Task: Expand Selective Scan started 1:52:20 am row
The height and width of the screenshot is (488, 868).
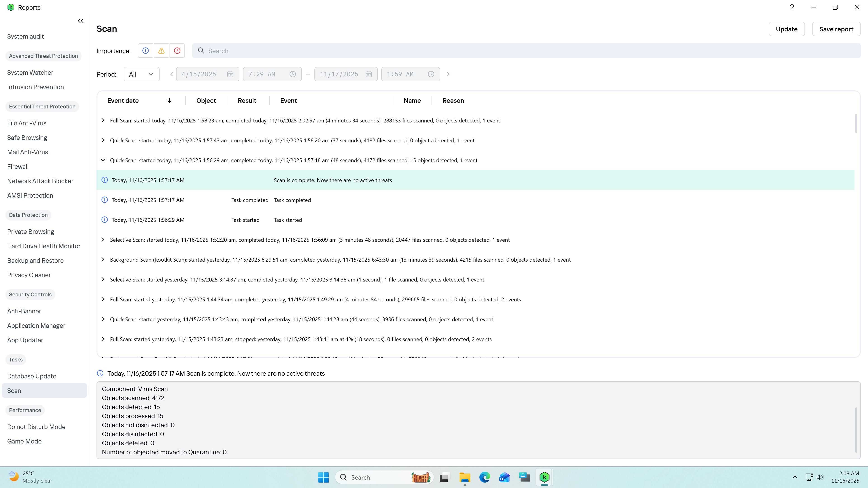Action: pos(103,239)
